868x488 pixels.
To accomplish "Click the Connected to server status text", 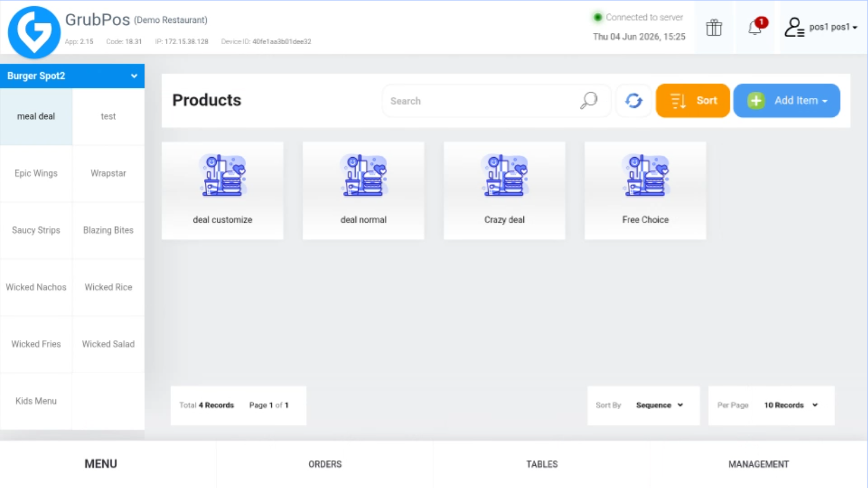I will [x=645, y=17].
